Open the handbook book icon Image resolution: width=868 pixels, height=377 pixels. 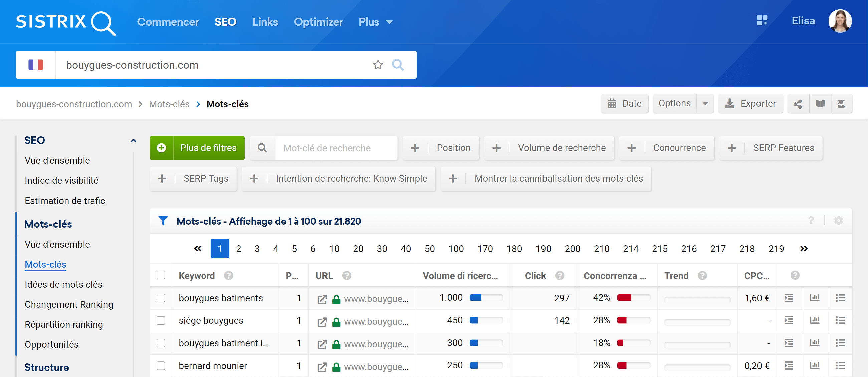820,104
